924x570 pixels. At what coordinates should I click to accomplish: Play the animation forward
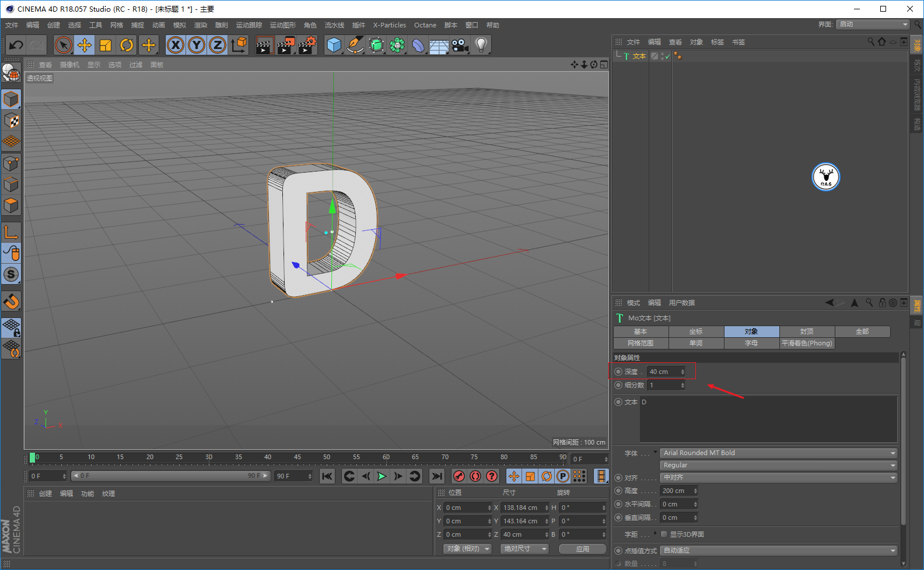[381, 476]
